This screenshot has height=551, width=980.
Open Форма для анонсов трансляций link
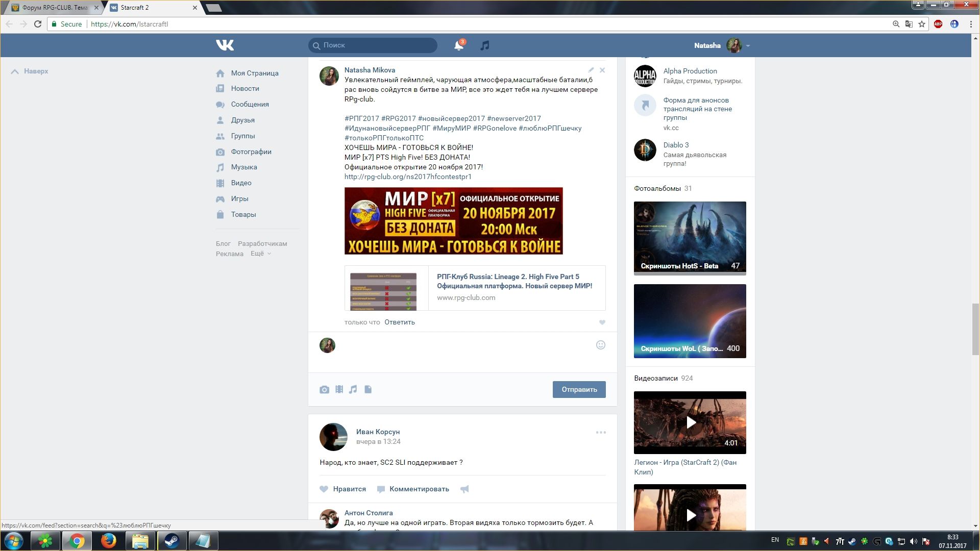point(697,109)
